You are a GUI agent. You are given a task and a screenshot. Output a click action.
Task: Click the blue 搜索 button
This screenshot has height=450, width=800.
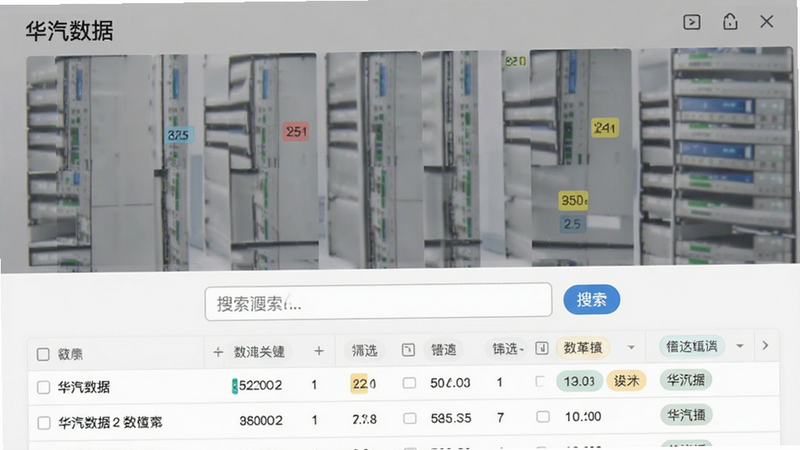(x=591, y=299)
